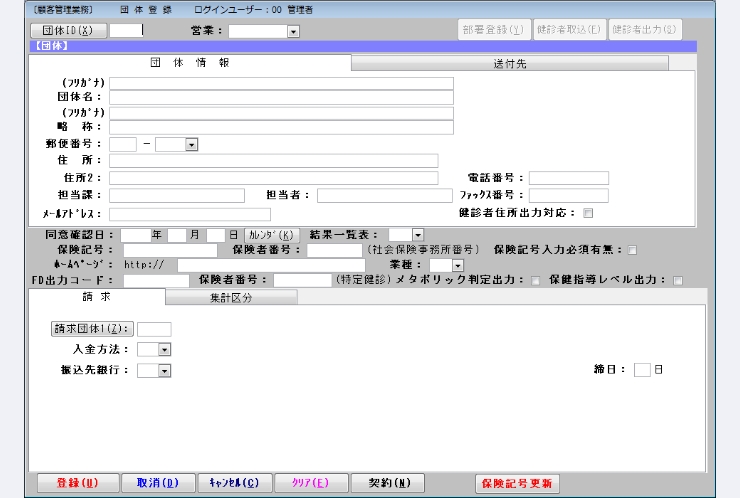
Task: Toggle 健診者住所出力対応 checkbox
Action: [x=588, y=213]
